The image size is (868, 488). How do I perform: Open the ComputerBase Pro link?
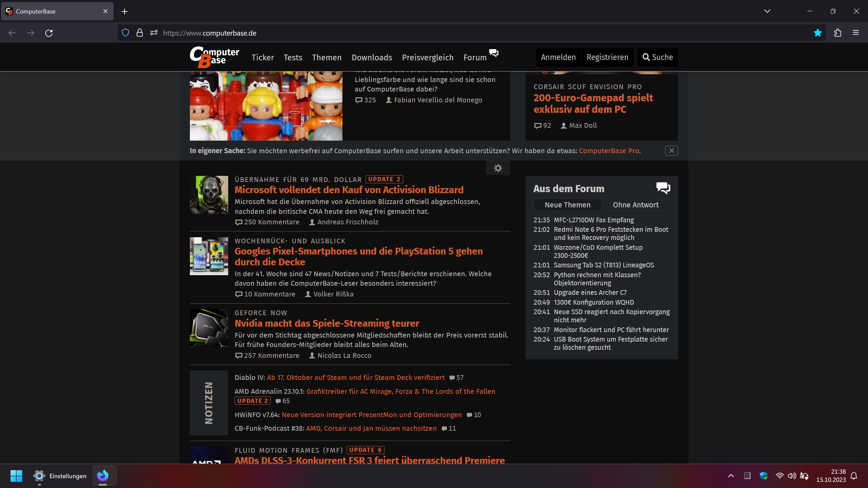coord(609,151)
